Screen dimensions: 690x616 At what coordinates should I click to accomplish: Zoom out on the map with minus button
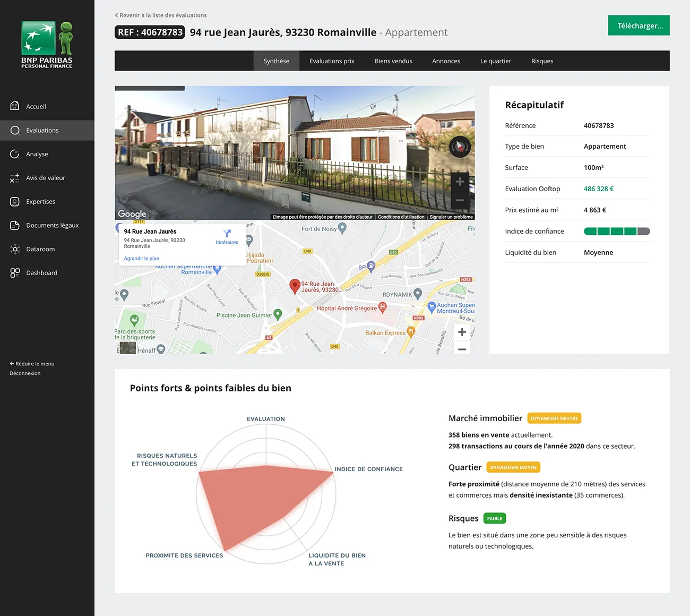pyautogui.click(x=462, y=349)
